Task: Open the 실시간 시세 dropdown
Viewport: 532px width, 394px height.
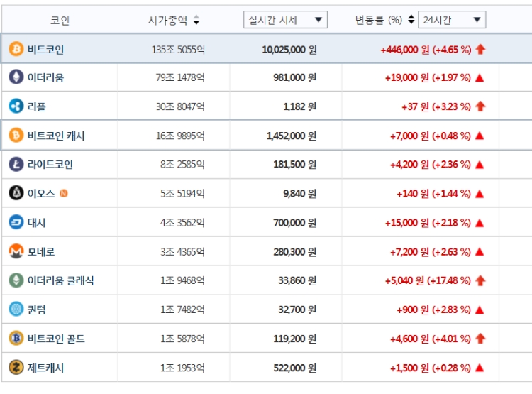Action: (x=285, y=20)
